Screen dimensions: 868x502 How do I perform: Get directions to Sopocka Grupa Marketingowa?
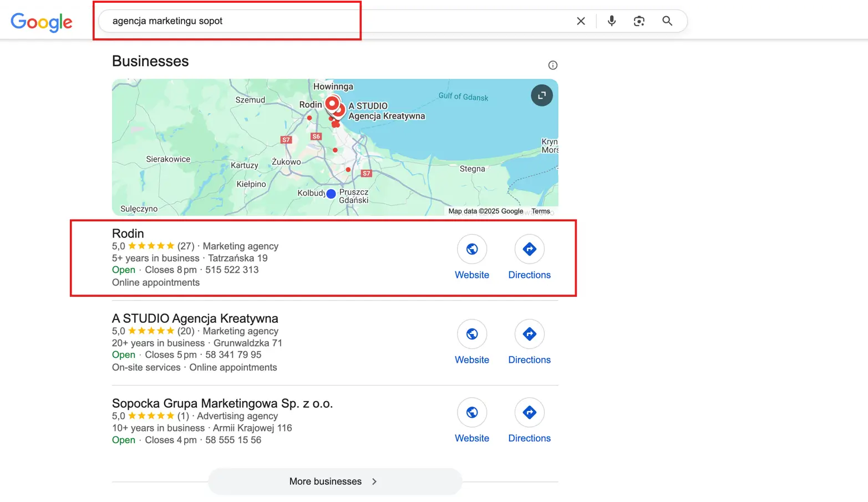pyautogui.click(x=529, y=413)
